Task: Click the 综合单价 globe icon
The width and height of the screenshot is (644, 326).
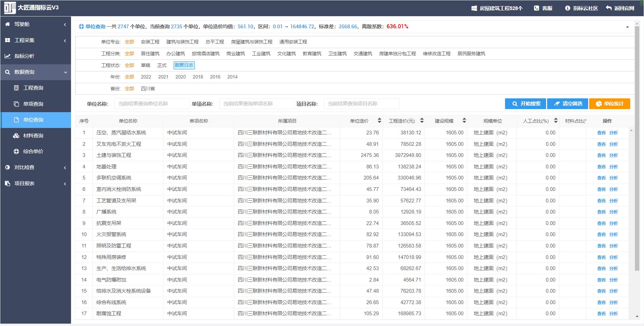Action: [x=16, y=152]
